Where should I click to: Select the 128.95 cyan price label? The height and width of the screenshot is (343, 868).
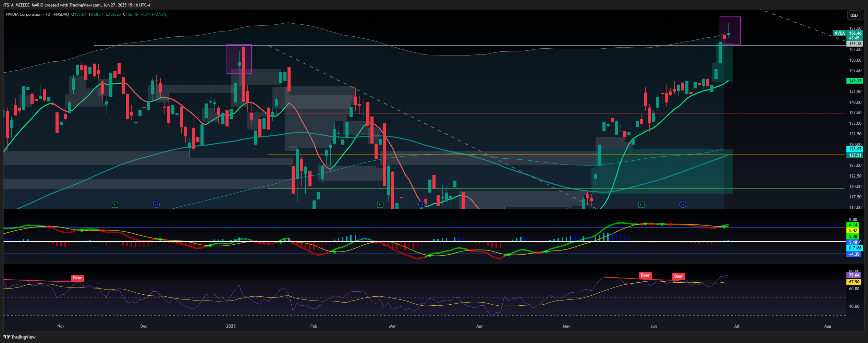pyautogui.click(x=855, y=149)
